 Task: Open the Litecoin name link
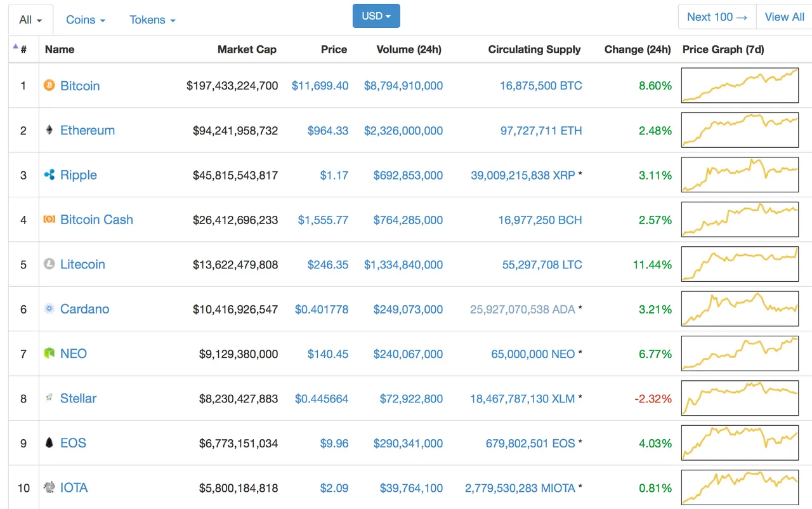point(82,264)
